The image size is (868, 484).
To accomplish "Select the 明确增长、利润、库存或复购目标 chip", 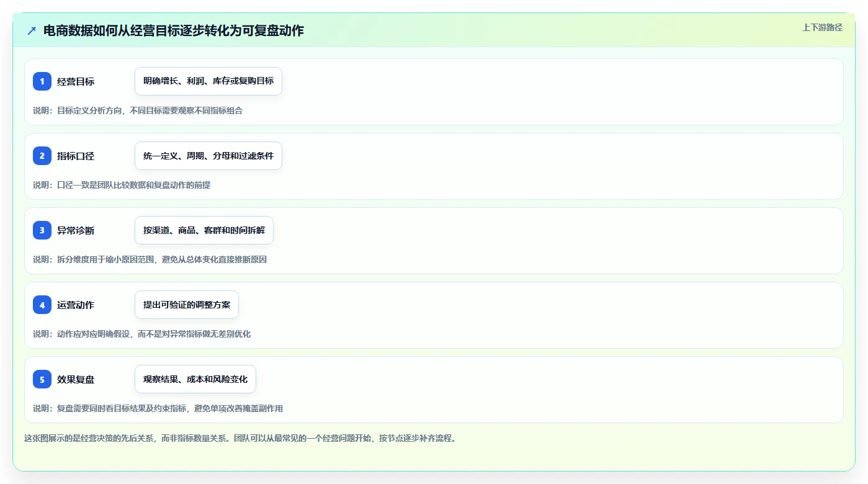I will (x=208, y=81).
